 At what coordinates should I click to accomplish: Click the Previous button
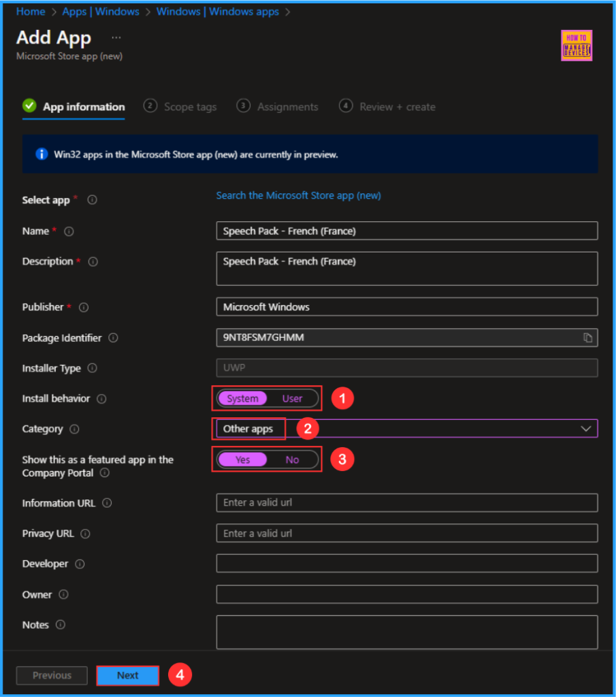pos(52,675)
